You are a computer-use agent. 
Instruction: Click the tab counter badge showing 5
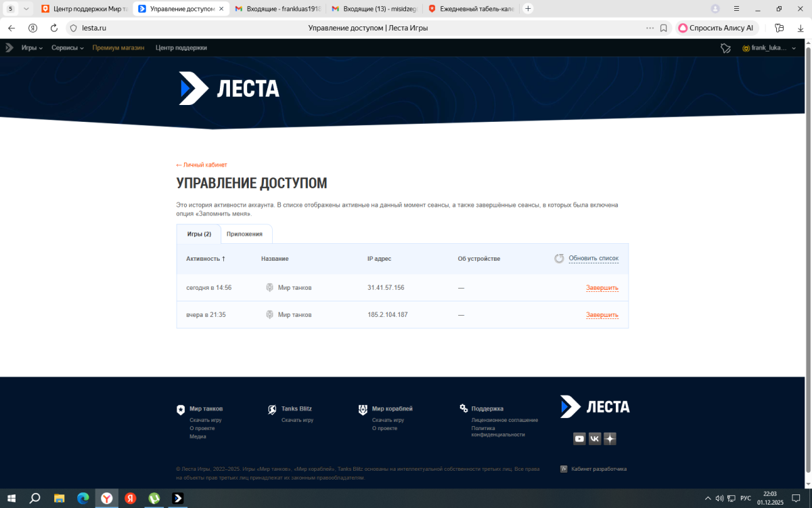tap(10, 9)
